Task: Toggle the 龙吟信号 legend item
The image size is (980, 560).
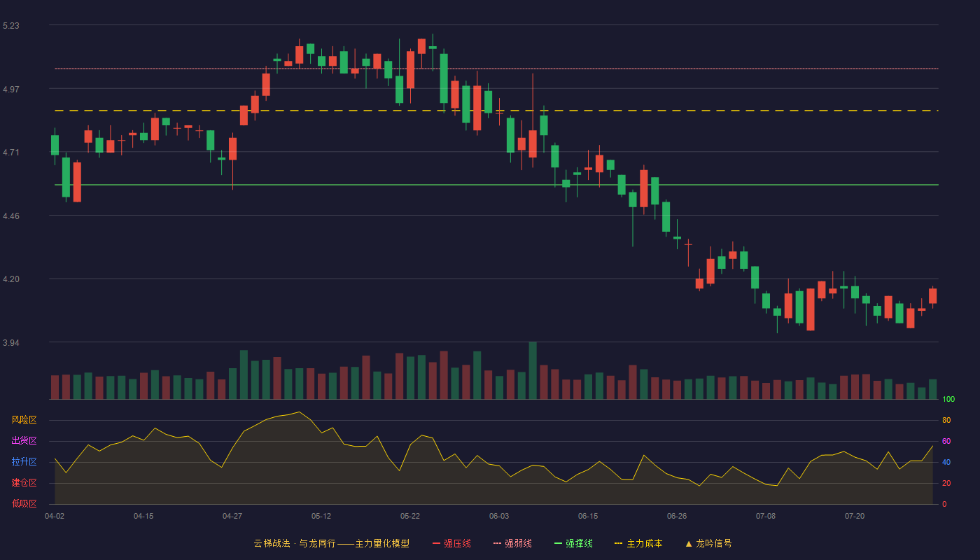Action: point(708,543)
